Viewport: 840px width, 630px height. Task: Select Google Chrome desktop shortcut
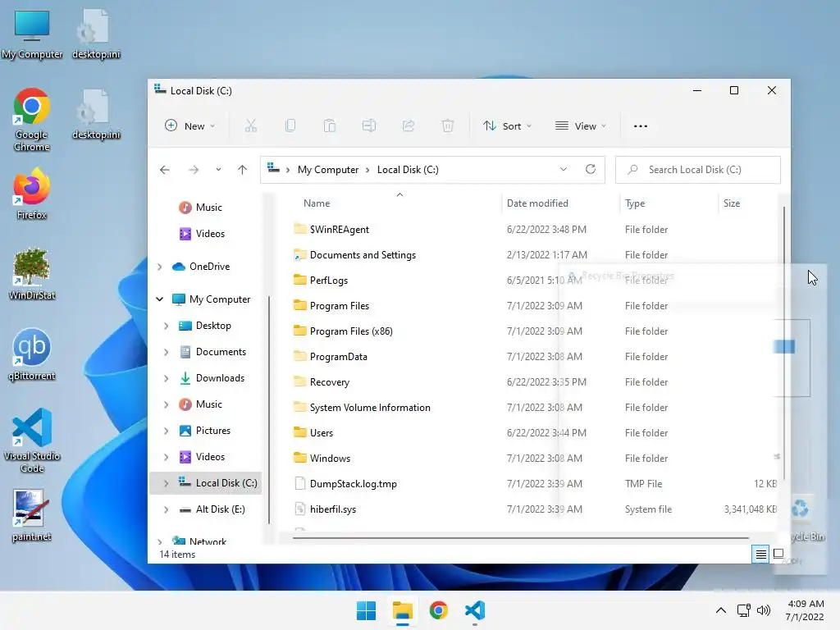click(32, 120)
